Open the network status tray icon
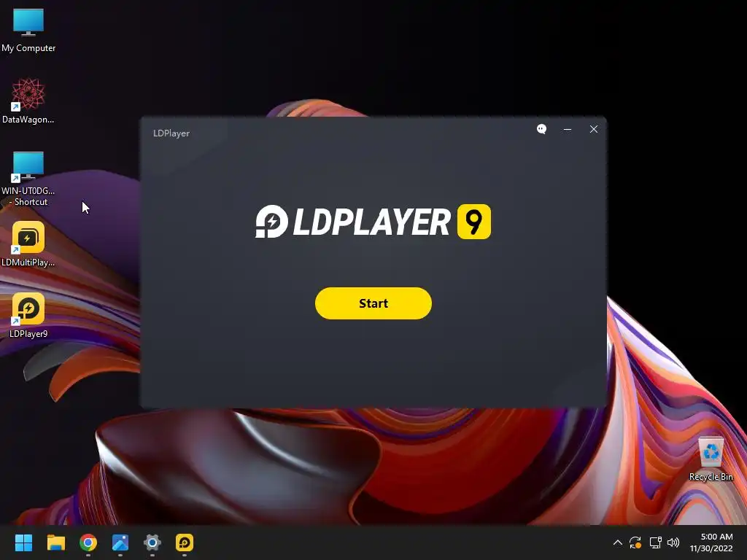This screenshot has width=747, height=560. 655,542
